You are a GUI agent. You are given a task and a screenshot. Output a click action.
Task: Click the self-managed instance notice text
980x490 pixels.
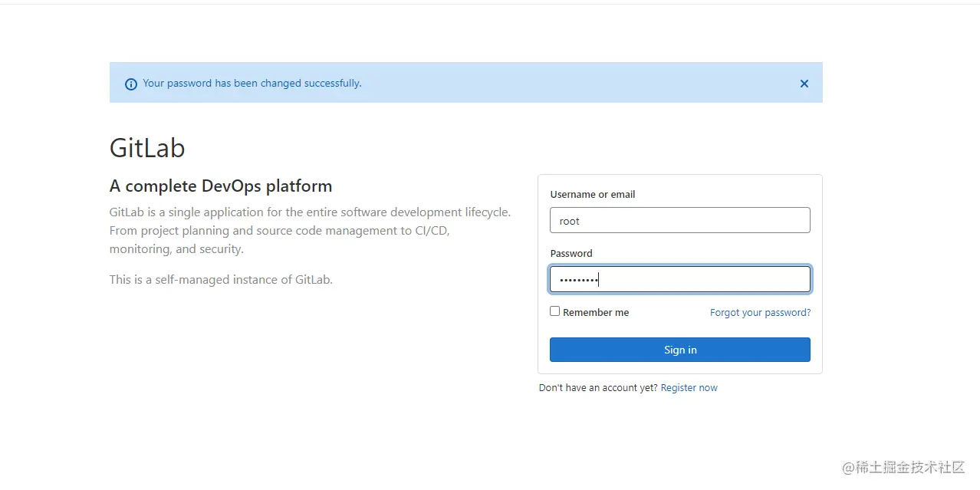221,279
